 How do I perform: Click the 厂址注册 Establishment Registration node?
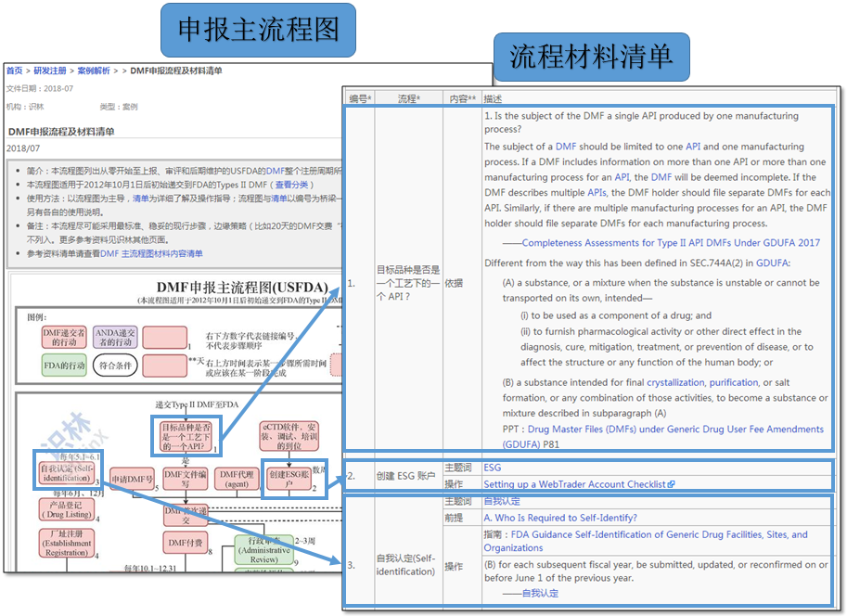[x=65, y=545]
